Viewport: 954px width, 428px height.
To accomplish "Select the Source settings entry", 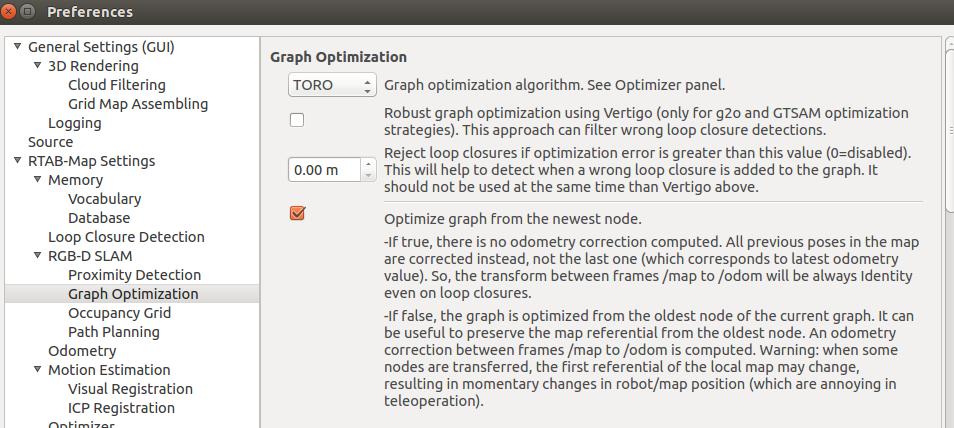I will (x=50, y=142).
